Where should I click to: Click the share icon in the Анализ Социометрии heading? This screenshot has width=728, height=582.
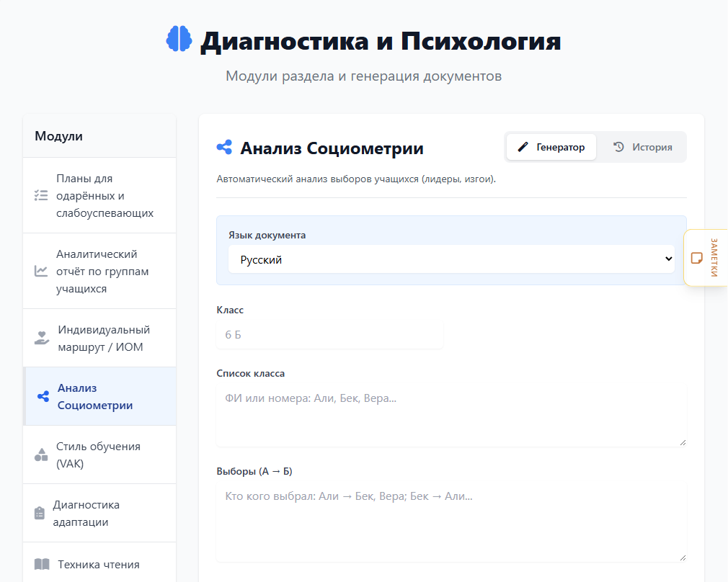(x=224, y=148)
